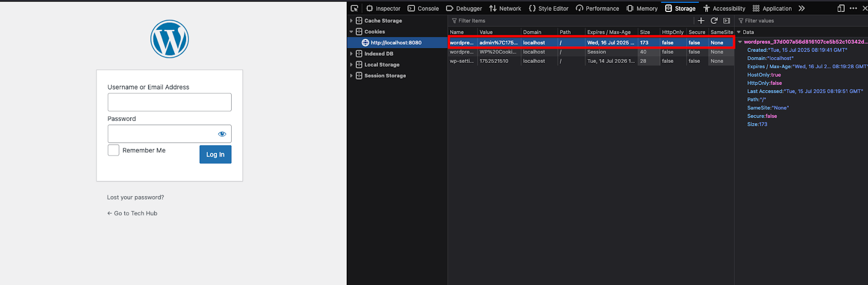Viewport: 868px width, 285px height.
Task: Open the DevTools three-dot options menu
Action: (853, 8)
